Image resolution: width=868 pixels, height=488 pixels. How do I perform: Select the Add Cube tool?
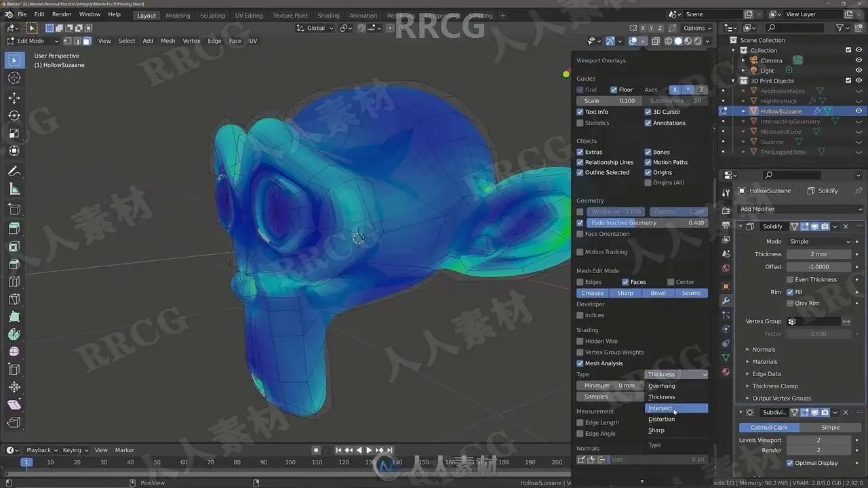point(14,209)
